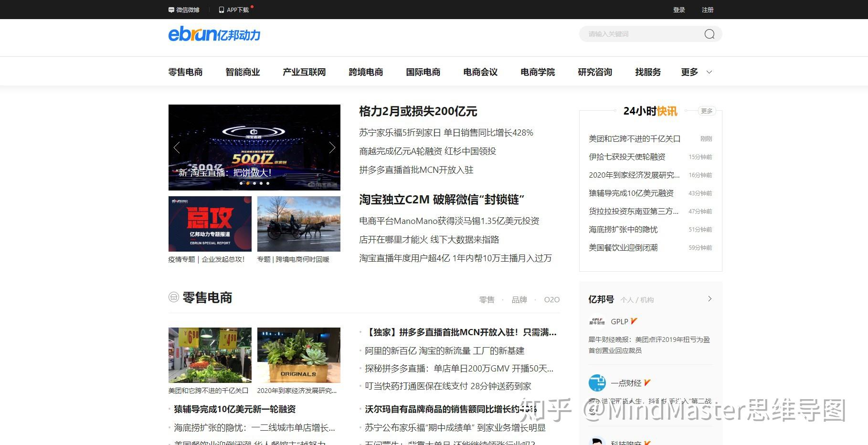Click the ebrun亿邦动力 logo

point(214,34)
